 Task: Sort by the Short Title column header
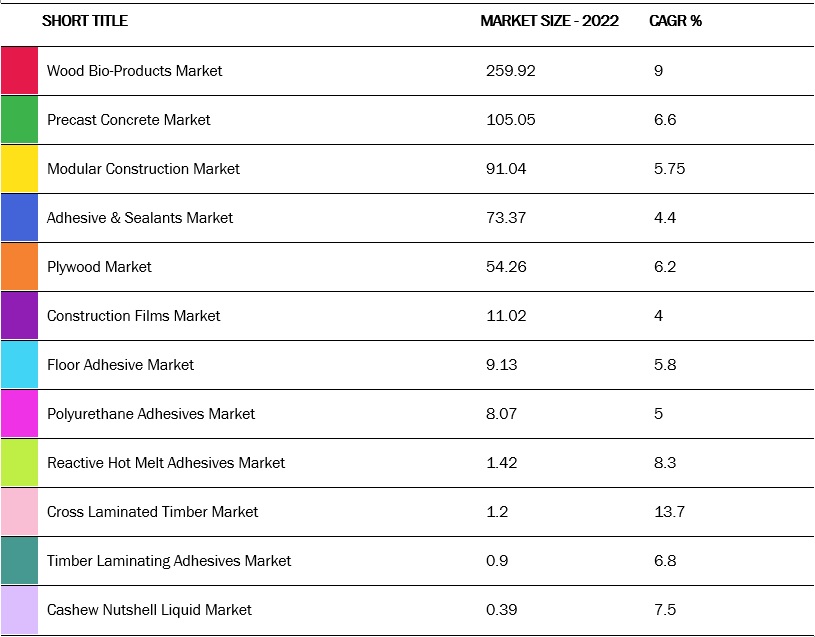click(x=85, y=21)
